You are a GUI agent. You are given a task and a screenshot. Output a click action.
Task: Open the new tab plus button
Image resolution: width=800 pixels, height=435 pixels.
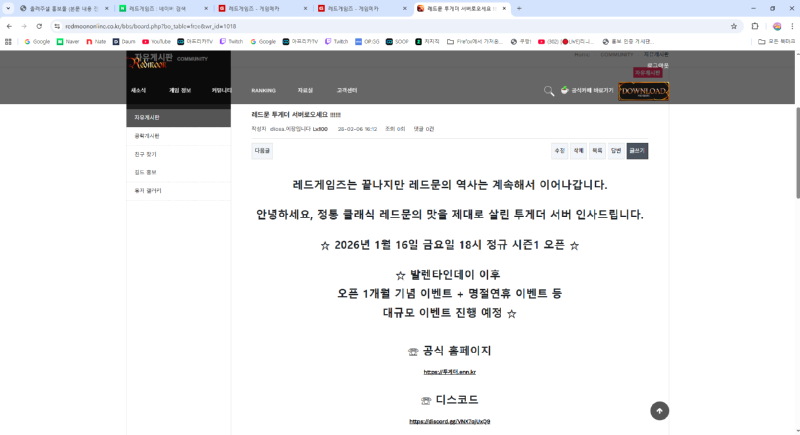pos(519,8)
